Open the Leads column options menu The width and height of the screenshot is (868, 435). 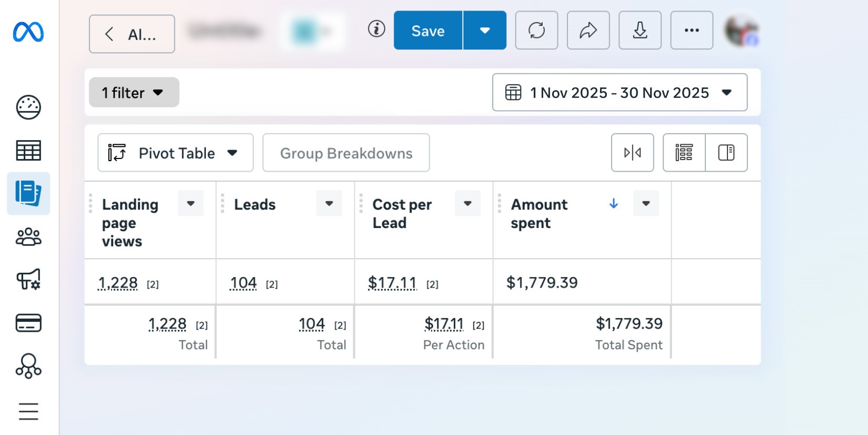329,204
